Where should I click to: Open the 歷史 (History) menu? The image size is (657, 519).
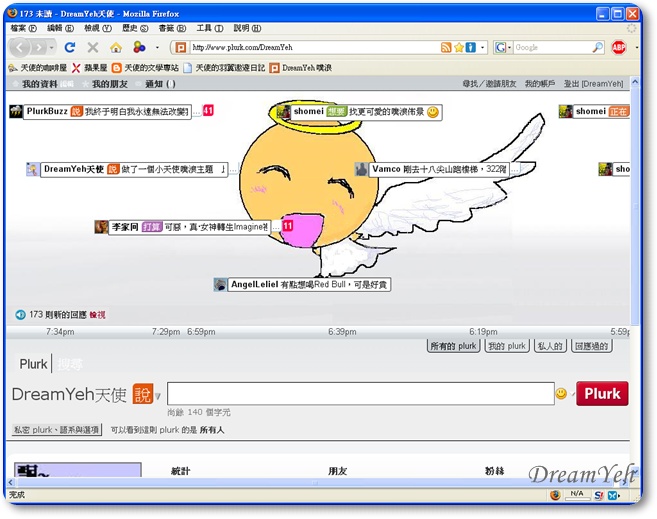pyautogui.click(x=135, y=28)
